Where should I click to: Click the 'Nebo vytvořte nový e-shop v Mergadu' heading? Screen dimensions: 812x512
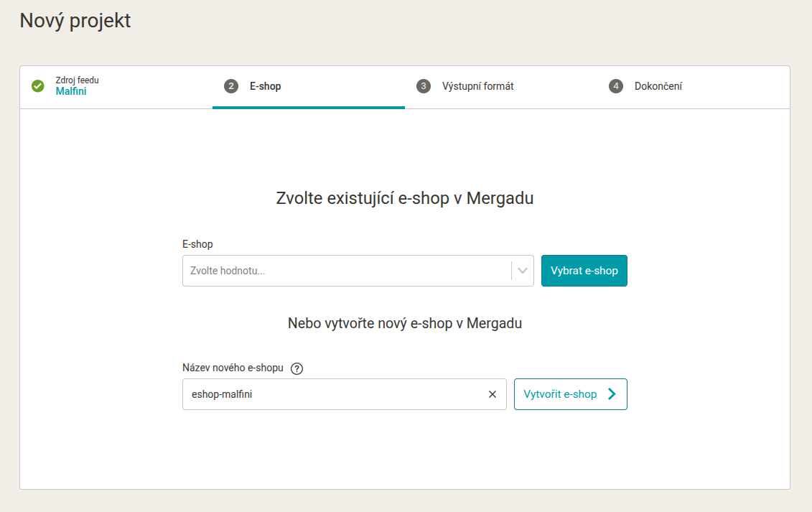(404, 323)
